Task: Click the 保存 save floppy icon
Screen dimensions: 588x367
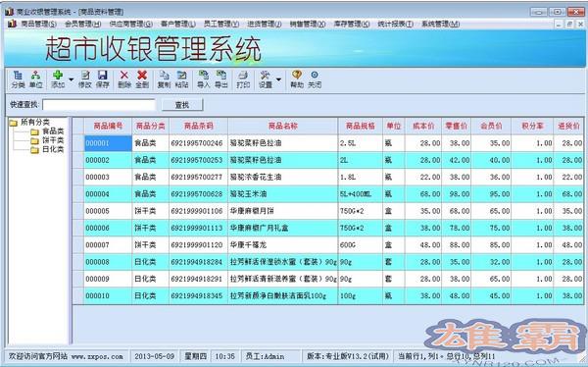Action: pos(102,76)
